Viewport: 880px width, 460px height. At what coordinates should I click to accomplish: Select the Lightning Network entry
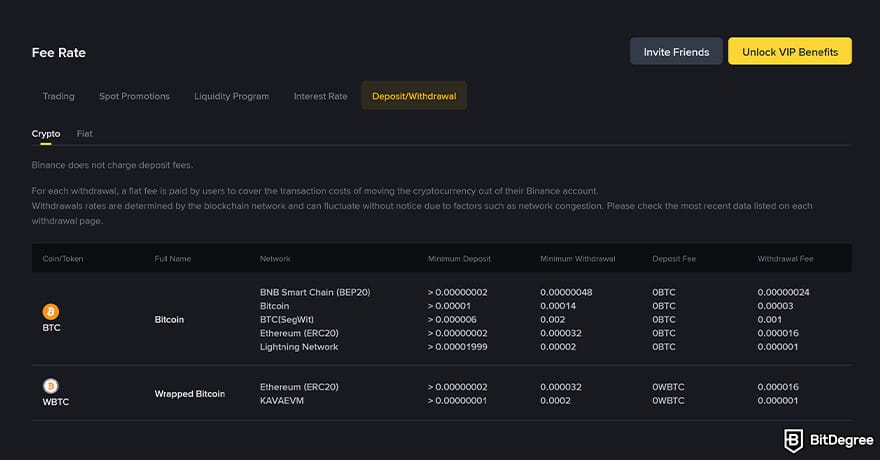click(299, 347)
